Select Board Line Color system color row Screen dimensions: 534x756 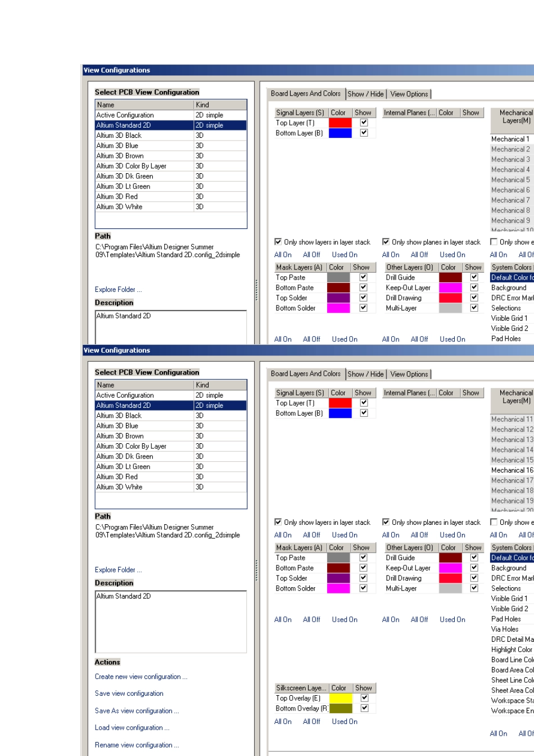[x=512, y=659]
